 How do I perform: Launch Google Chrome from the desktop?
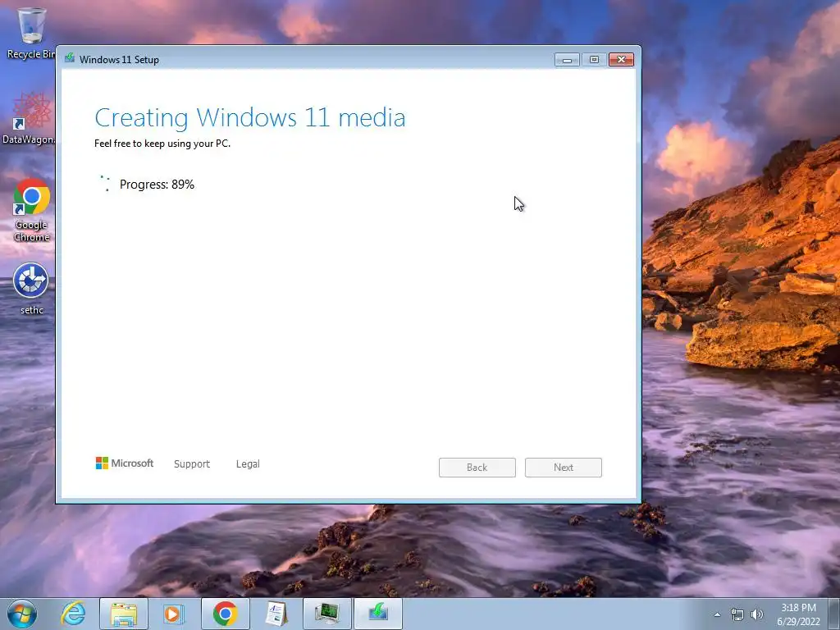tap(31, 210)
